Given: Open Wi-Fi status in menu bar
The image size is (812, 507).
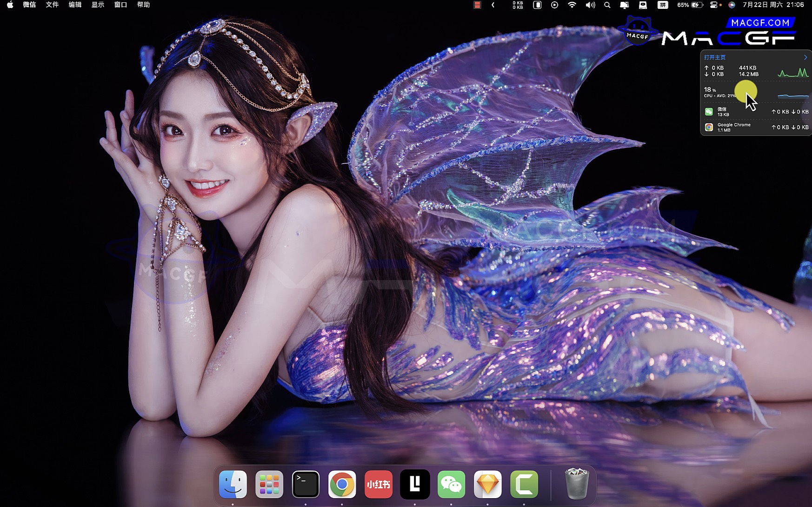Looking at the screenshot, I should pyautogui.click(x=572, y=5).
